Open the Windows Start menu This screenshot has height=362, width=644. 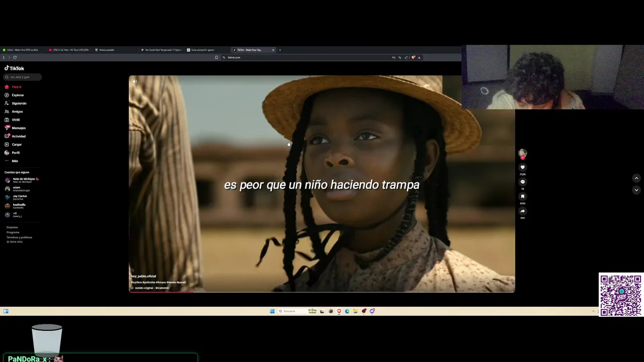click(x=272, y=311)
